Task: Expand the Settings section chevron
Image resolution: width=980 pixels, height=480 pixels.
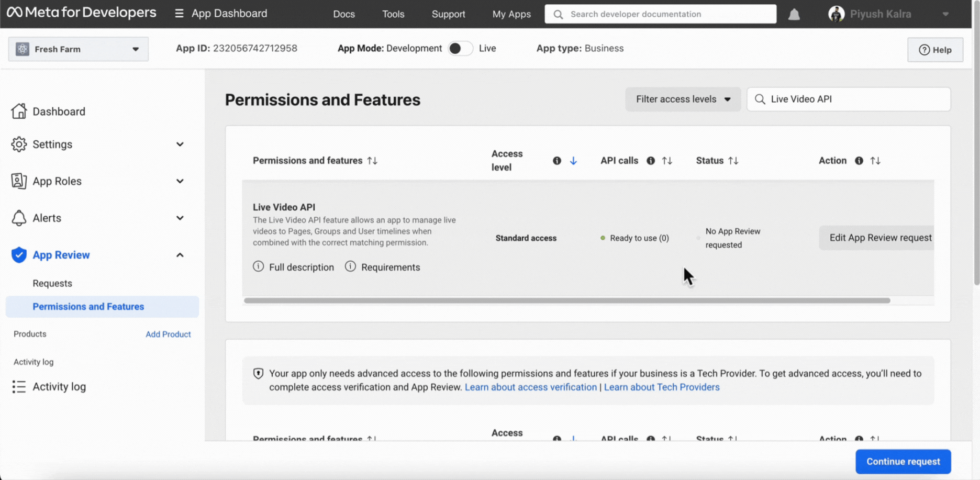Action: 180,144
